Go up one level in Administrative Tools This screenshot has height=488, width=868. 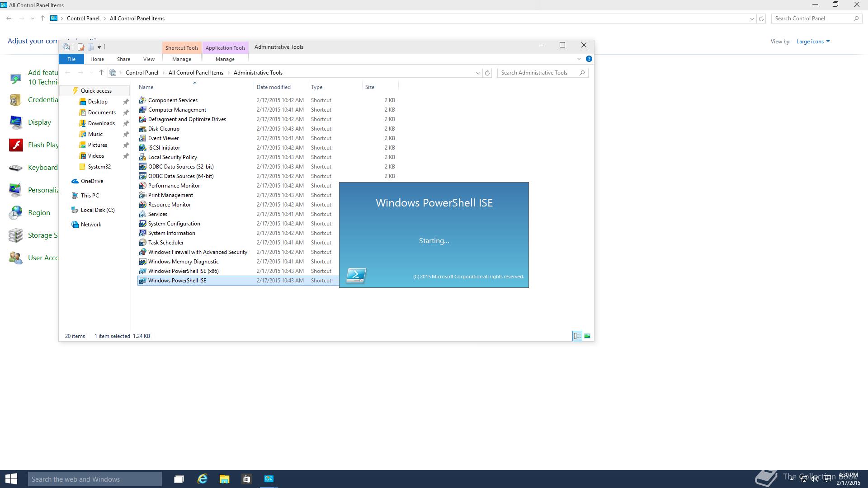pos(101,73)
